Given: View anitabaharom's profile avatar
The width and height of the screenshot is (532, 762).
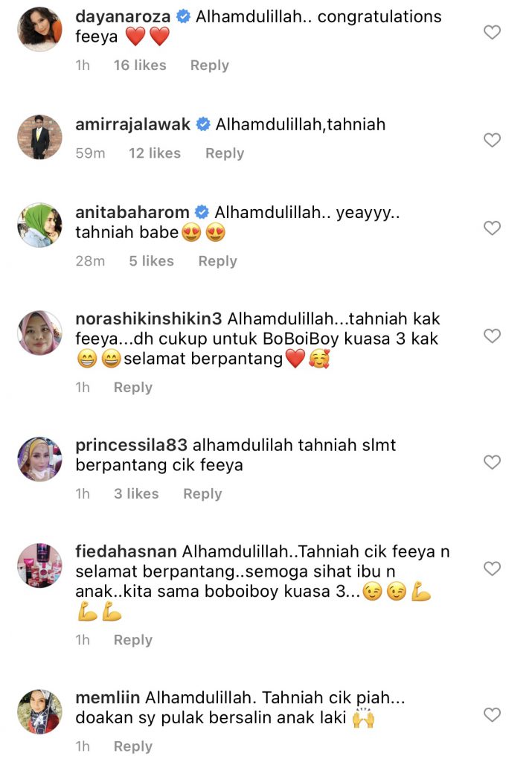Looking at the screenshot, I should (40, 225).
